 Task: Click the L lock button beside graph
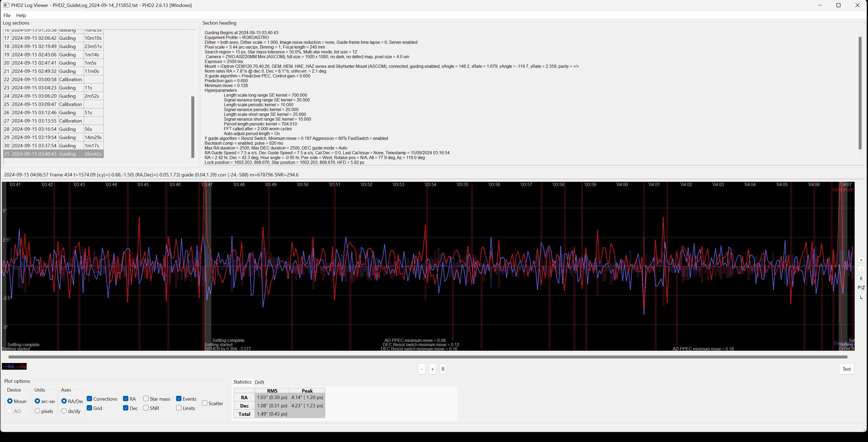point(861,297)
